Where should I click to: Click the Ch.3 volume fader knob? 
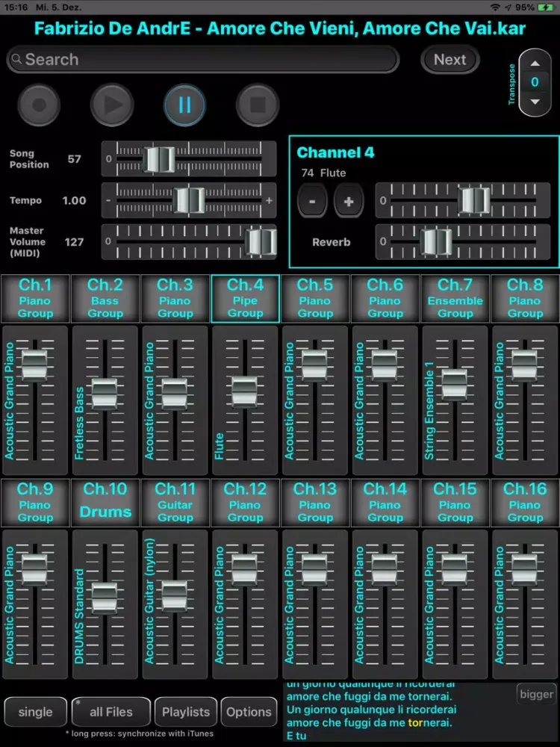pos(174,394)
